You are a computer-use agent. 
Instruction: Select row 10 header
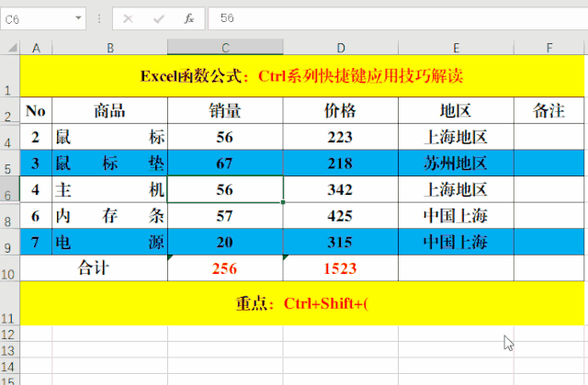10,268
